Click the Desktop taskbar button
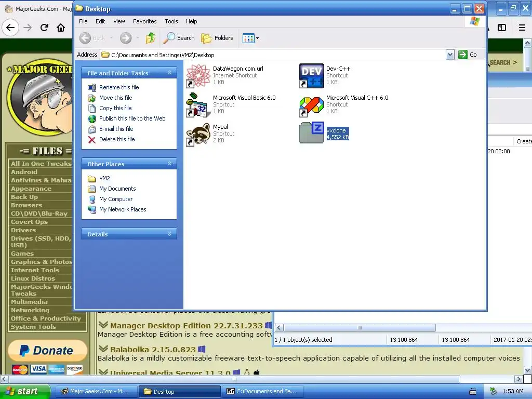 click(x=179, y=392)
